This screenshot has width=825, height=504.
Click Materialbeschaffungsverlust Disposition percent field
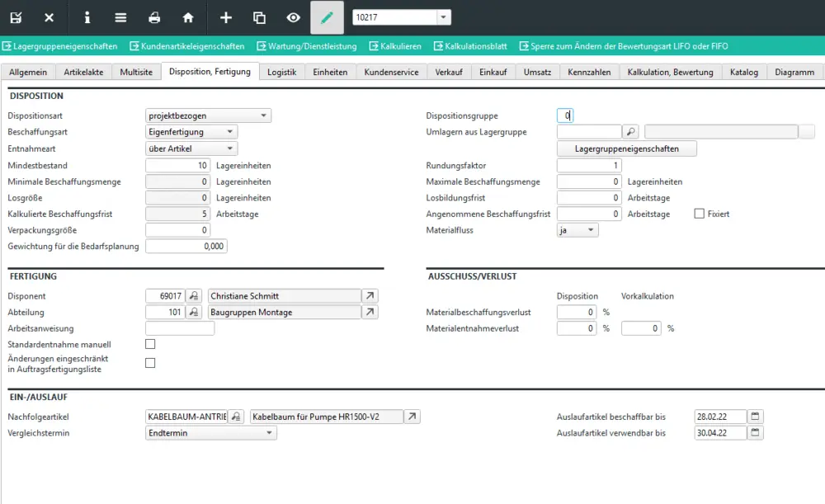tap(577, 312)
